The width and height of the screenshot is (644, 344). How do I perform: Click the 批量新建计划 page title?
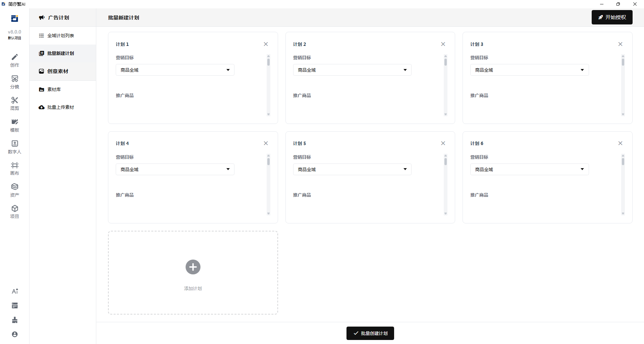coord(123,18)
